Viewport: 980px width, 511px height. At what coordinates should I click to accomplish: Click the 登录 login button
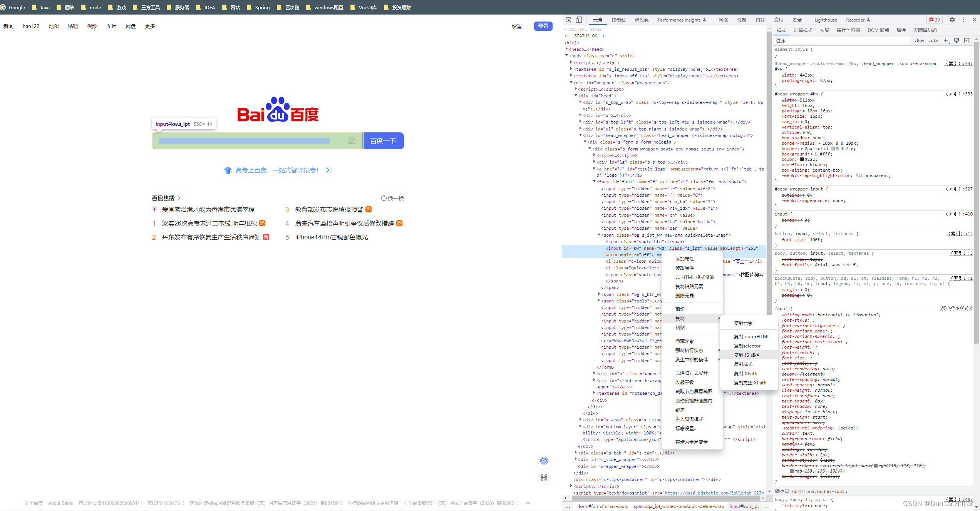(x=543, y=26)
